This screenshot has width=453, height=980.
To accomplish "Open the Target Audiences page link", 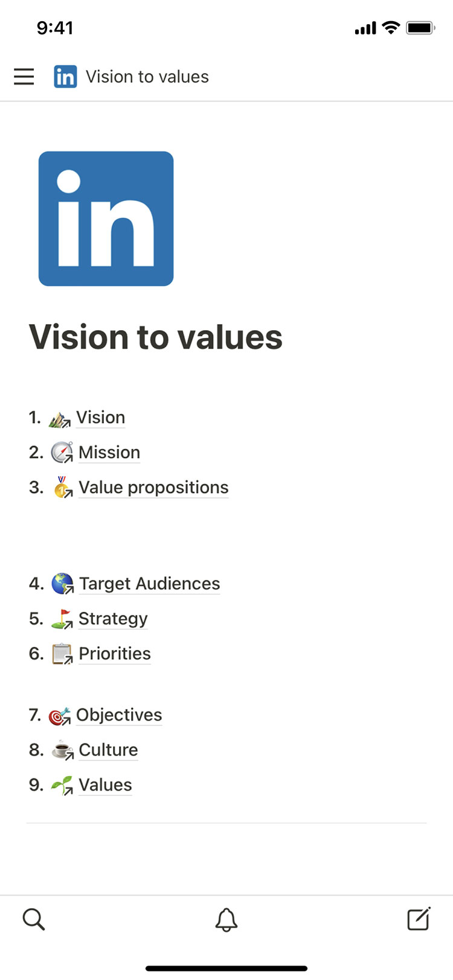I will tap(149, 584).
